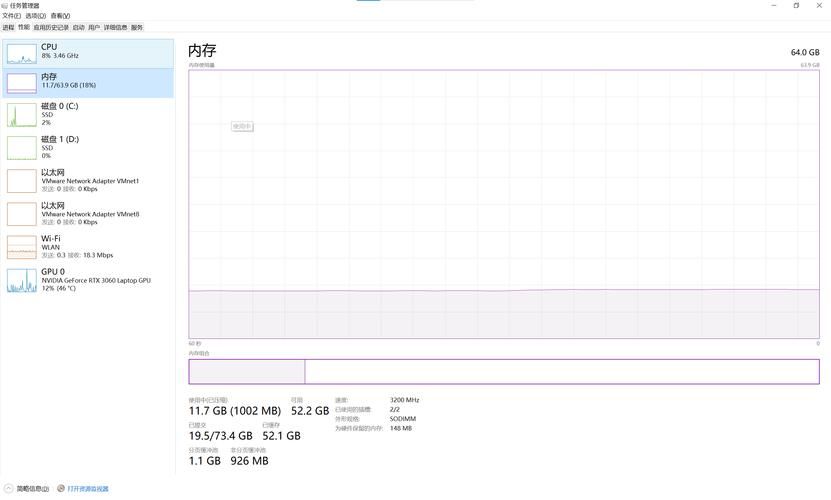
Task: Click the 内存 heading above the graph
Action: pyautogui.click(x=202, y=50)
